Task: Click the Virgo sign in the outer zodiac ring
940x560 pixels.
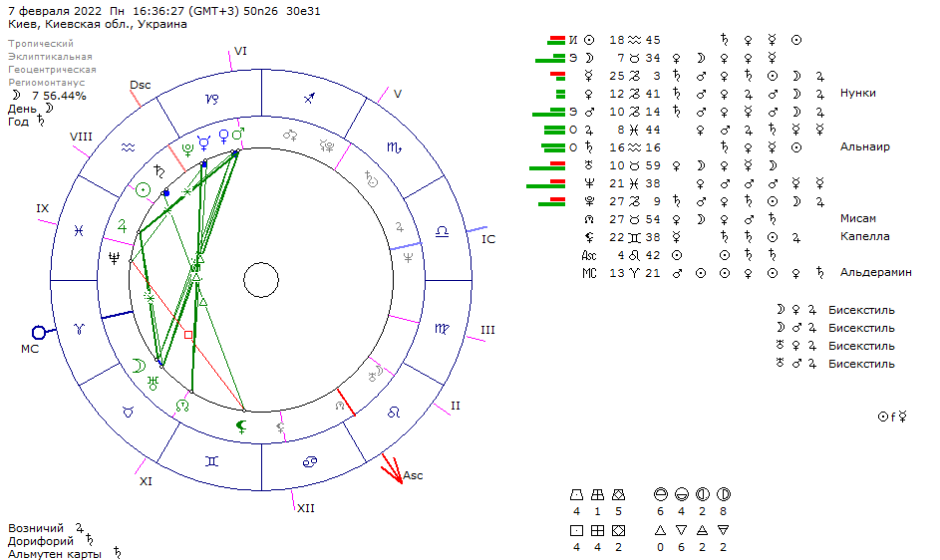Action: 442,329
